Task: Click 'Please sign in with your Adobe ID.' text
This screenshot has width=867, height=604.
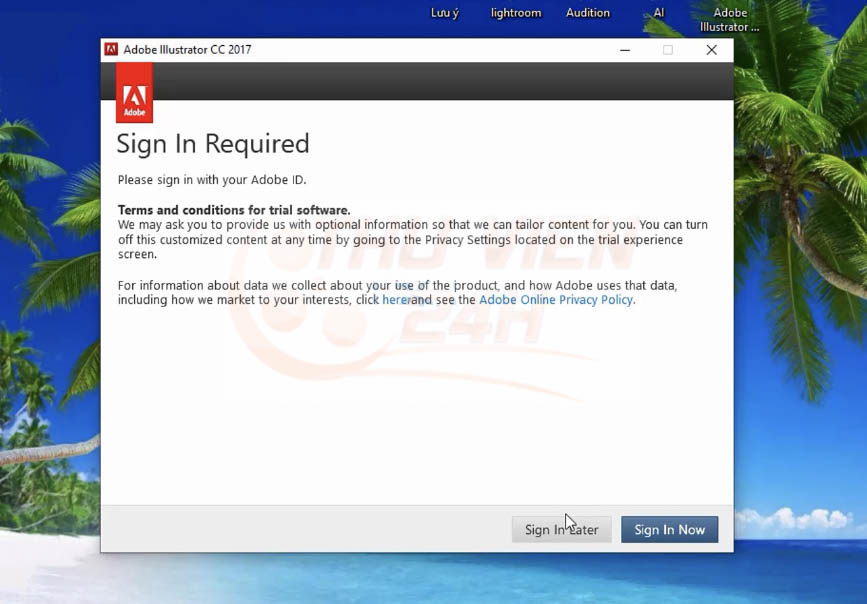Action: [x=212, y=180]
